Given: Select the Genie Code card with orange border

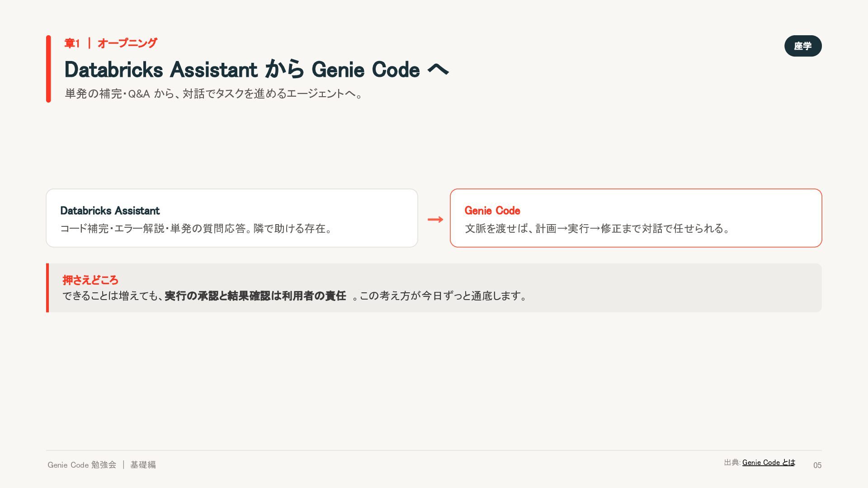Looking at the screenshot, I should point(636,218).
